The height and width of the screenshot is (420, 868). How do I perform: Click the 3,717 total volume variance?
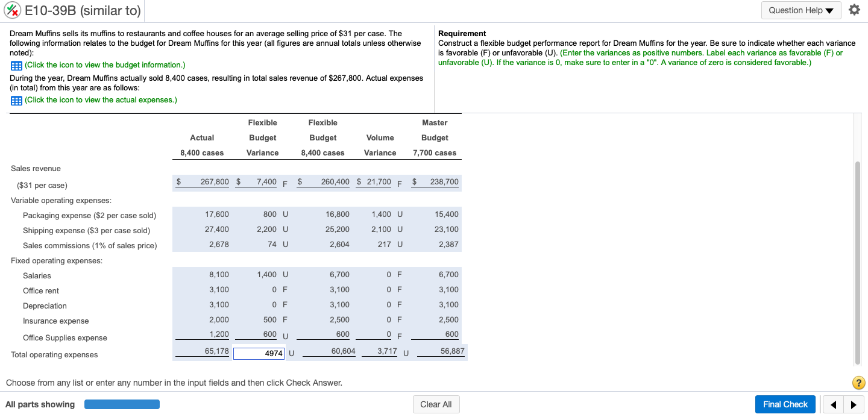[387, 351]
